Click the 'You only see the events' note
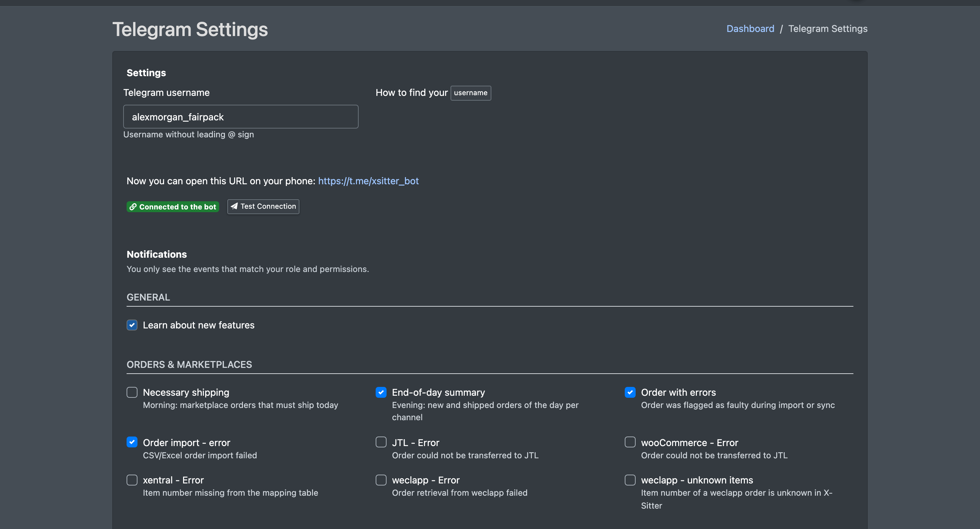 click(x=247, y=269)
